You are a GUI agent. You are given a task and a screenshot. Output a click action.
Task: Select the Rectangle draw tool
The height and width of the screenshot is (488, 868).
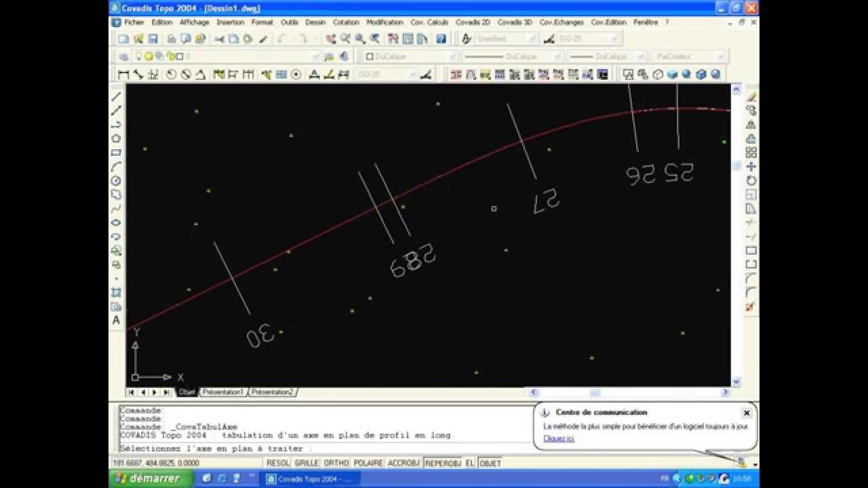coord(117,152)
